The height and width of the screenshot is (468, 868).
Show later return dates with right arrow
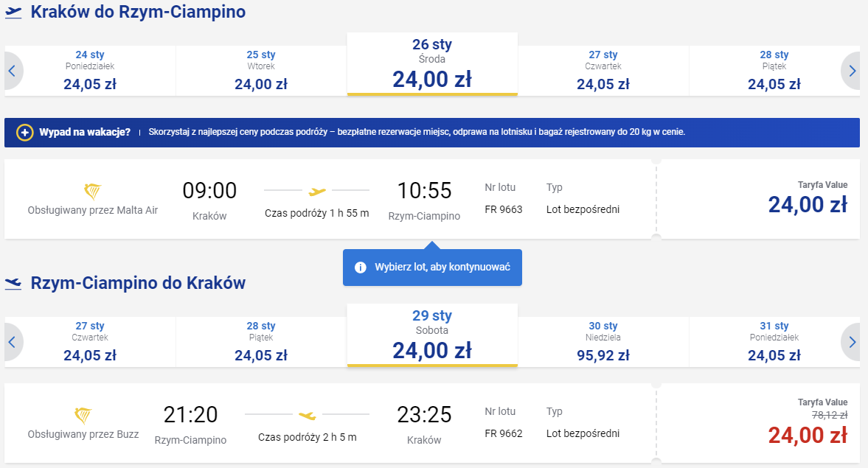(852, 342)
